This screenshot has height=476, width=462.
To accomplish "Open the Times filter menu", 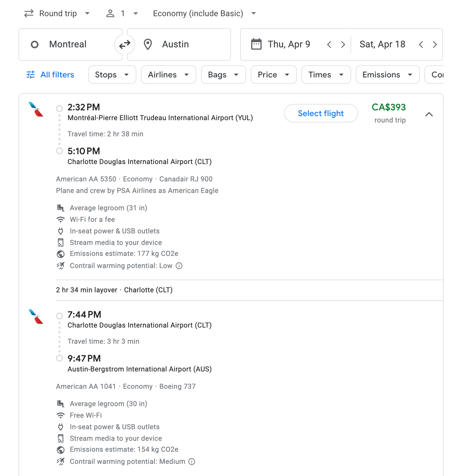I will (x=326, y=75).
